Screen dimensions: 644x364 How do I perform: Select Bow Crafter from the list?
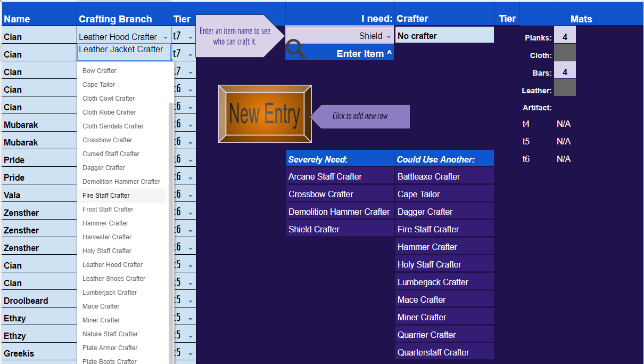[x=100, y=71]
